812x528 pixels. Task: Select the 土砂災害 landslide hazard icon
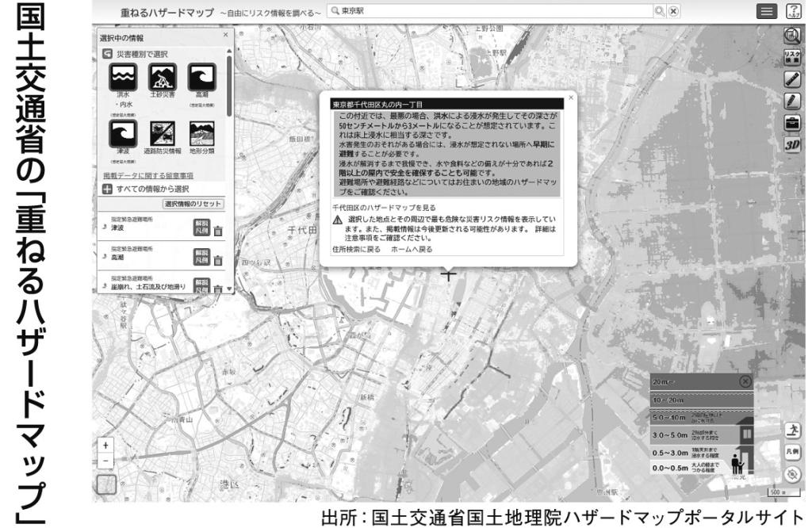click(162, 82)
